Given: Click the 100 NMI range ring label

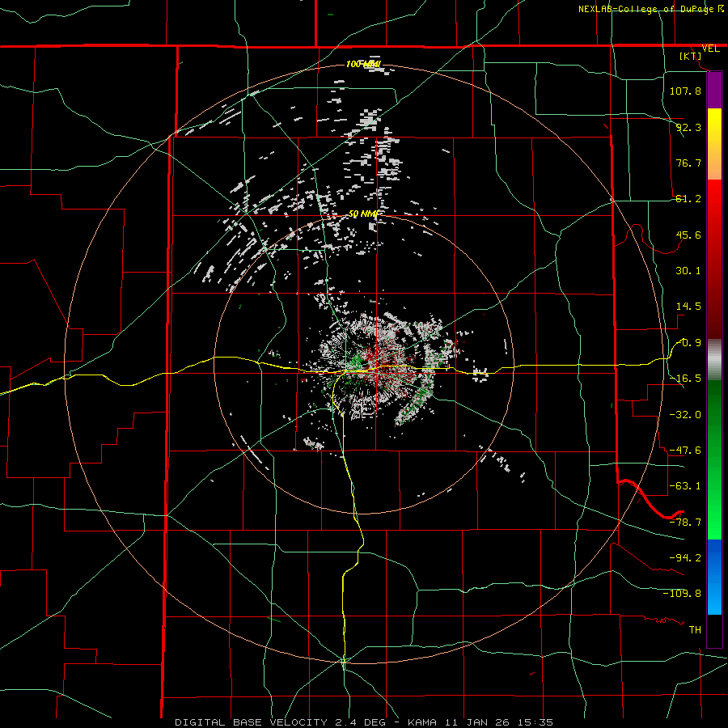Looking at the screenshot, I should pos(363,64).
